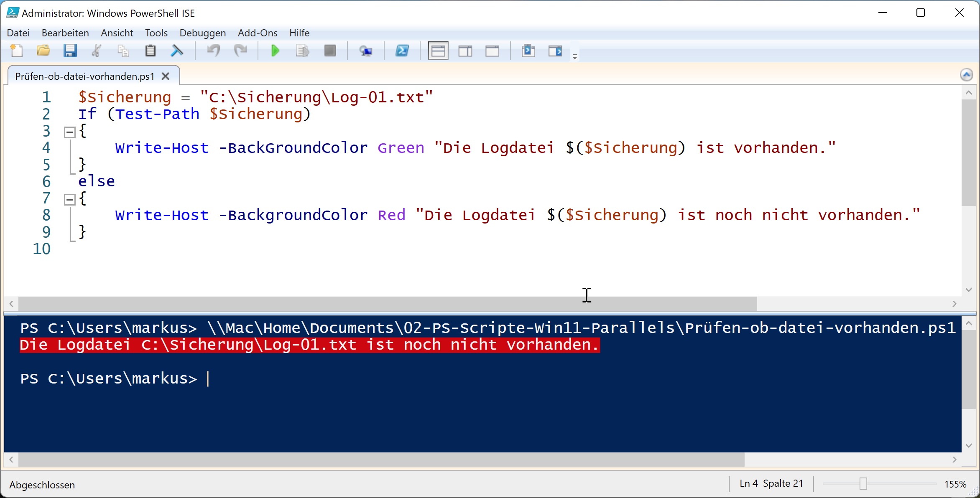
Task: Maximize the script pane layout
Action: point(493,51)
